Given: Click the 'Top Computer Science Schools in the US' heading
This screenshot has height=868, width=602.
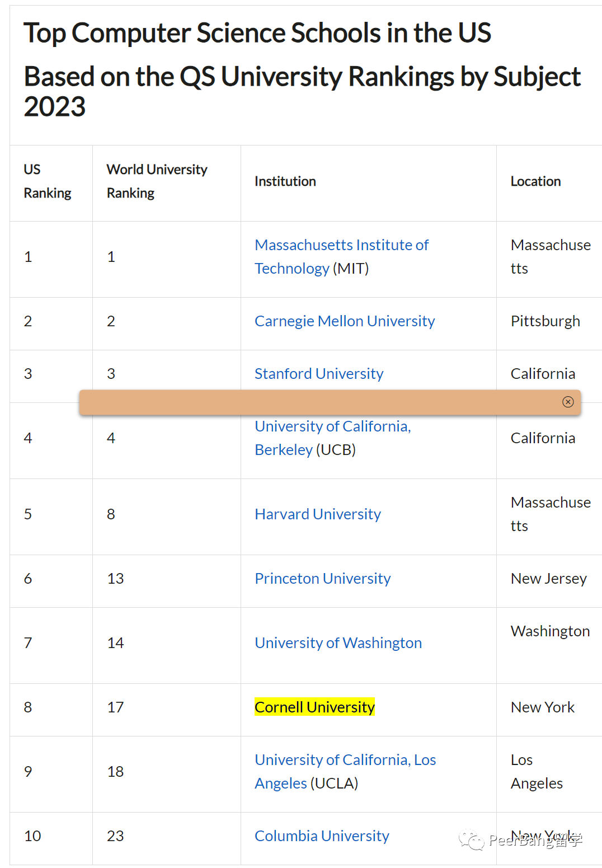Looking at the screenshot, I should (257, 33).
